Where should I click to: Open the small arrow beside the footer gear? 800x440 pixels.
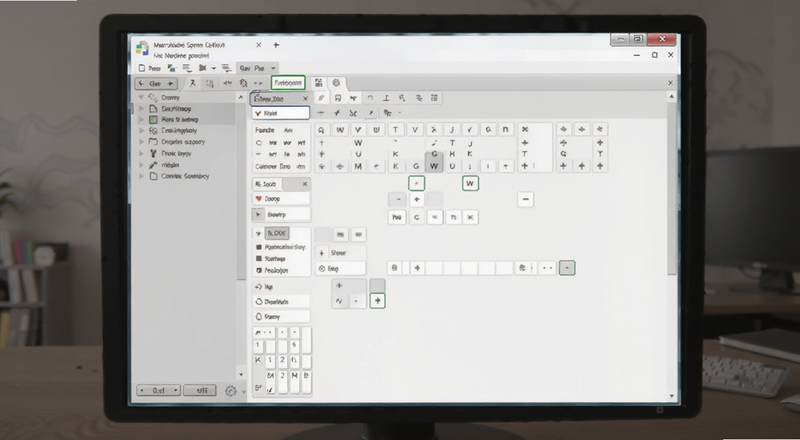(243, 392)
